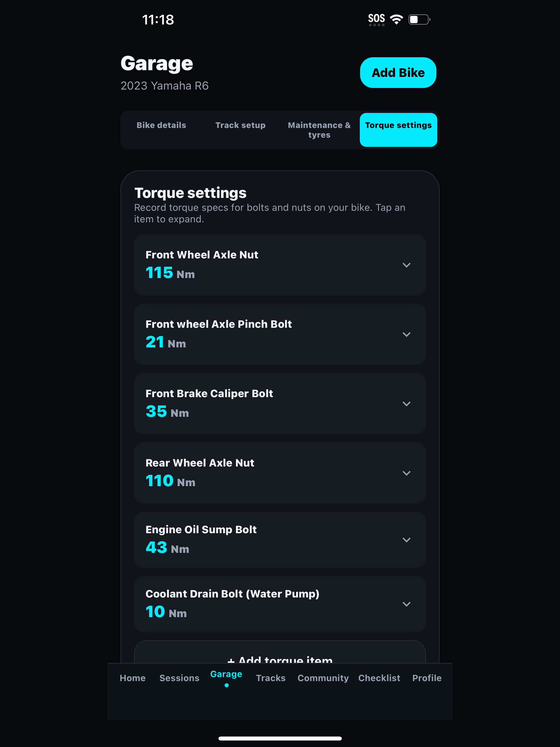Tap the battery status icon
The width and height of the screenshot is (560, 747).
pyautogui.click(x=419, y=19)
